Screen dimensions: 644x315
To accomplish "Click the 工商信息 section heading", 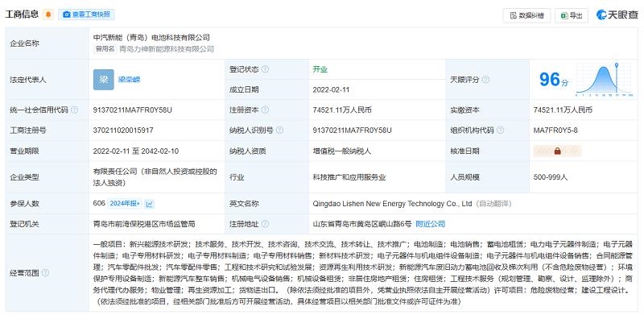I will coord(22,15).
